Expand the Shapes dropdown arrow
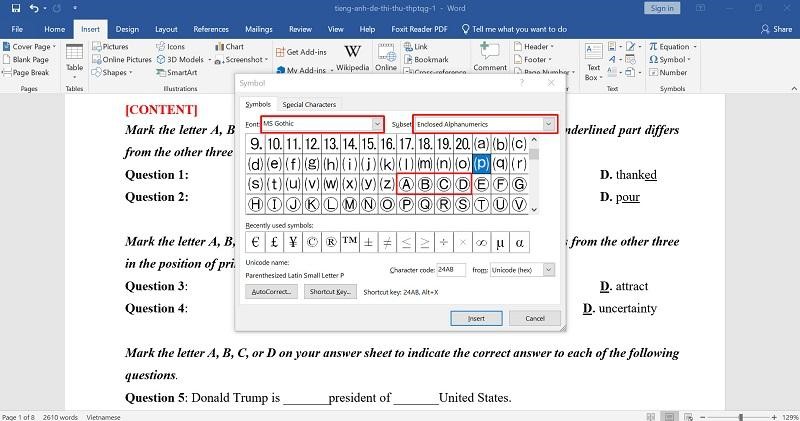The height and width of the screenshot is (421, 800). click(130, 72)
